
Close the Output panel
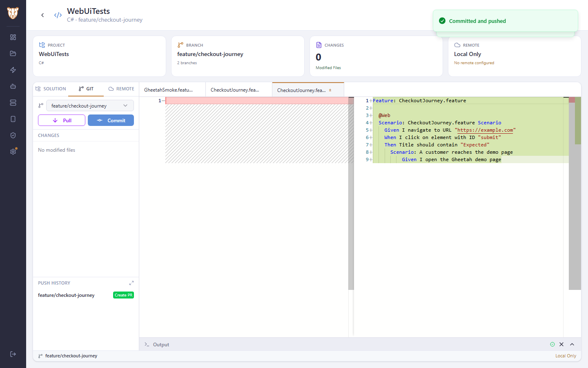[561, 344]
